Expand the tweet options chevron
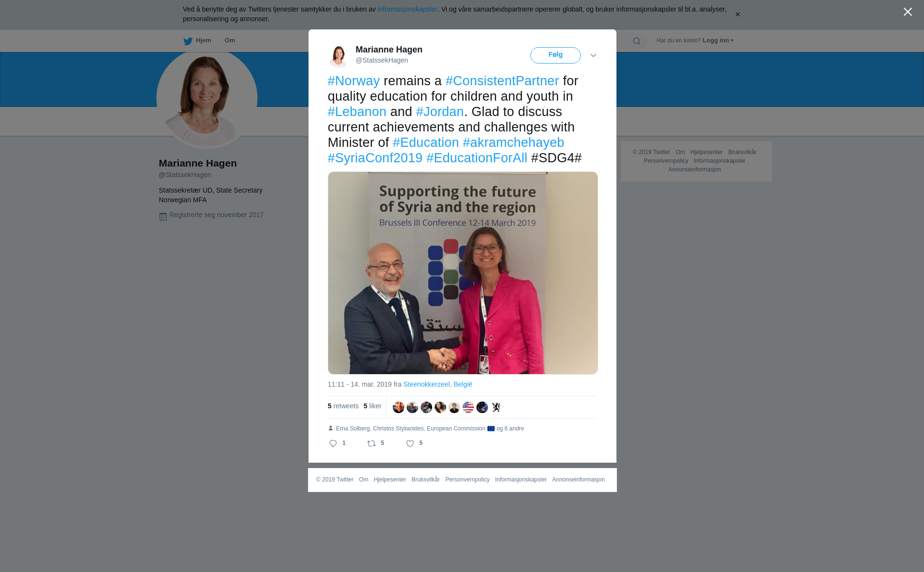The height and width of the screenshot is (572, 924). (593, 55)
